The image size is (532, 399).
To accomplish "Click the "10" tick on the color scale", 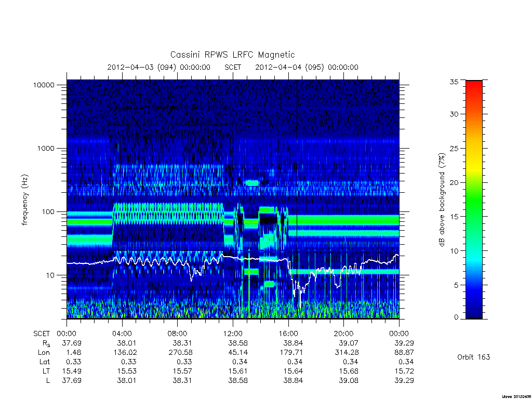I will point(454,251).
